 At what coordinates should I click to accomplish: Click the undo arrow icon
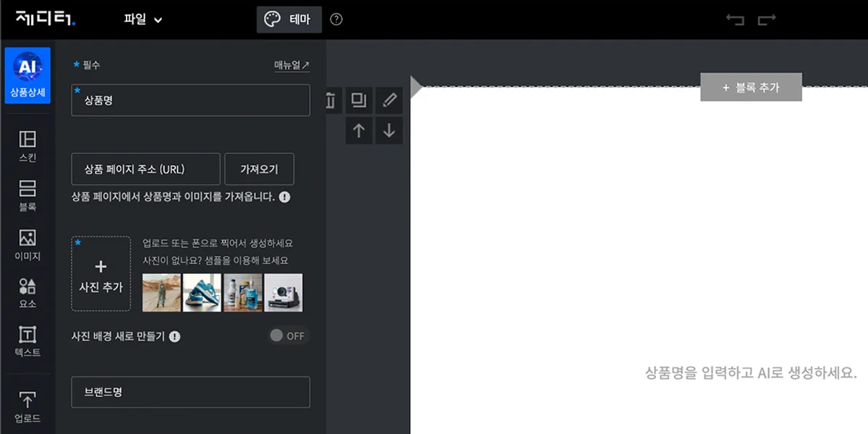[736, 21]
